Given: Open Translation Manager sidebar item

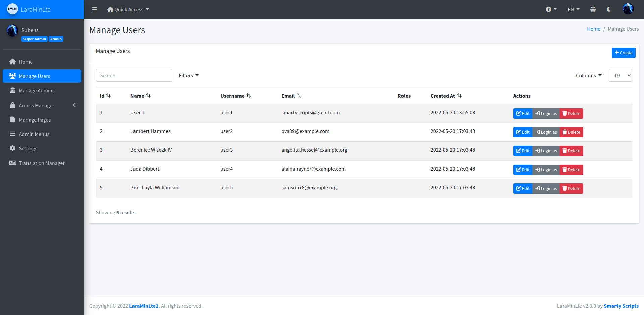Looking at the screenshot, I should tap(42, 163).
